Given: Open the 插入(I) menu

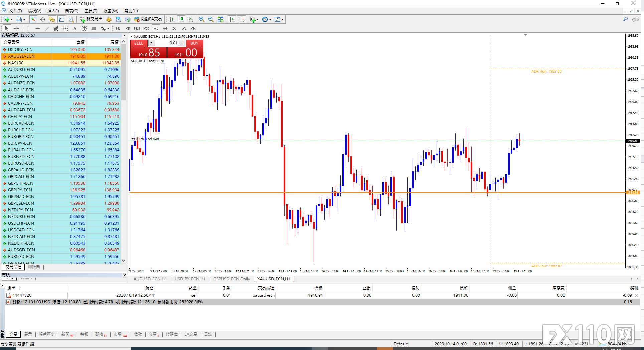Looking at the screenshot, I should coord(53,11).
